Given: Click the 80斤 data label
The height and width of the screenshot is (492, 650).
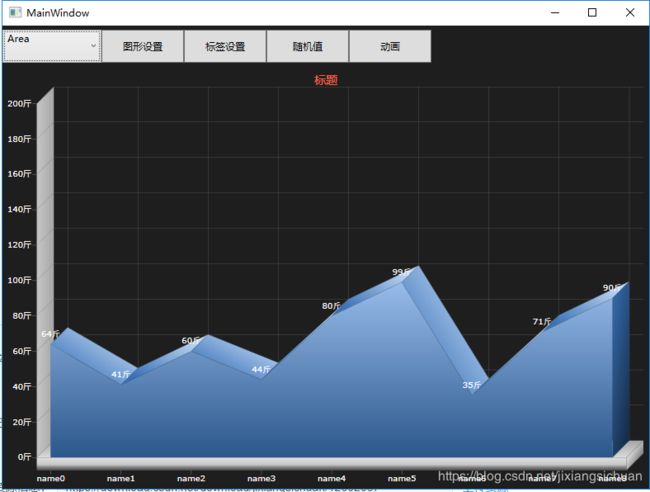Looking at the screenshot, I should tap(331, 306).
